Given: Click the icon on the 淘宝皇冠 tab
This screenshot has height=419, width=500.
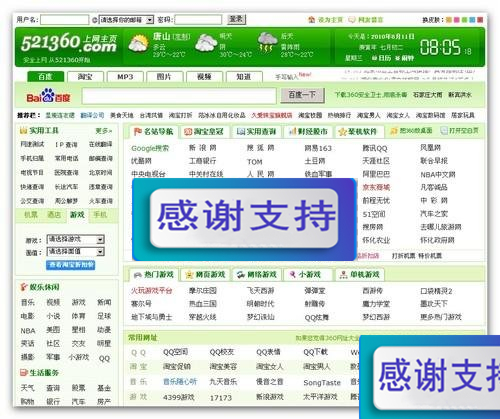Looking at the screenshot, I should point(188,132).
